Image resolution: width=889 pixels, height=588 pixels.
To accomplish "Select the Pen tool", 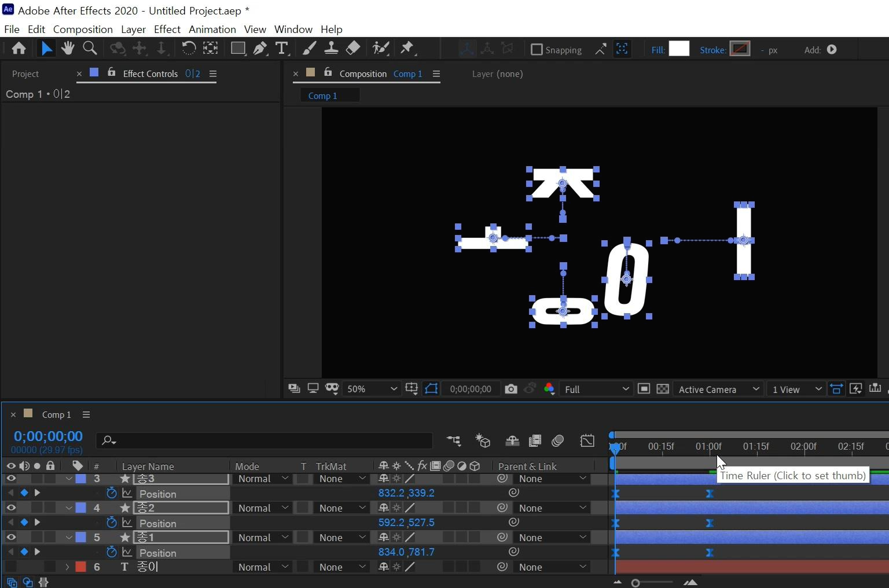I will 260,49.
